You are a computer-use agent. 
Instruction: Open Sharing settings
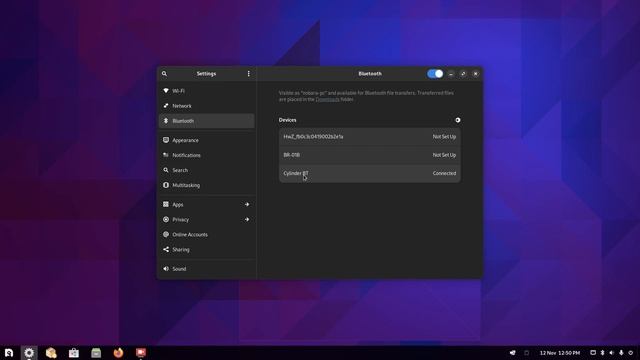[x=207, y=249]
